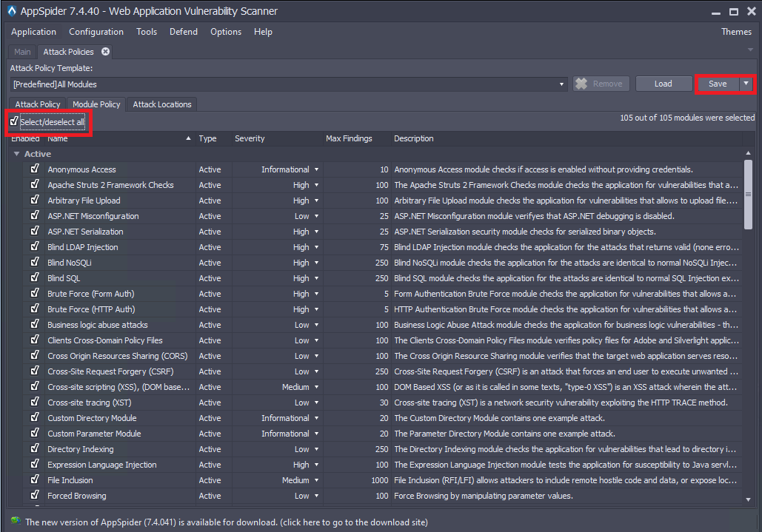Image resolution: width=762 pixels, height=532 pixels.
Task: Disable the Anonymous Access module checkbox
Action: click(35, 169)
